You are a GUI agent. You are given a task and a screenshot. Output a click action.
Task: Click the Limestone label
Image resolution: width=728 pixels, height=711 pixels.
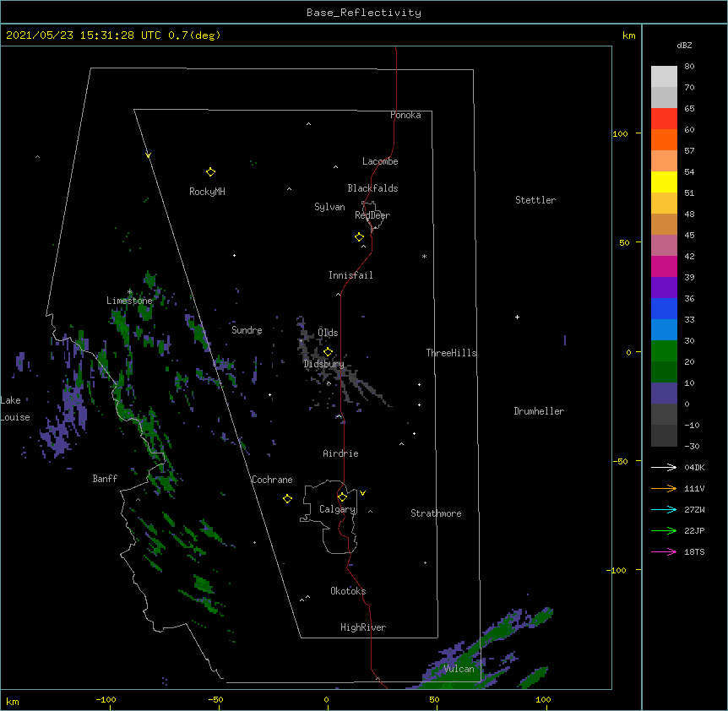[129, 301]
